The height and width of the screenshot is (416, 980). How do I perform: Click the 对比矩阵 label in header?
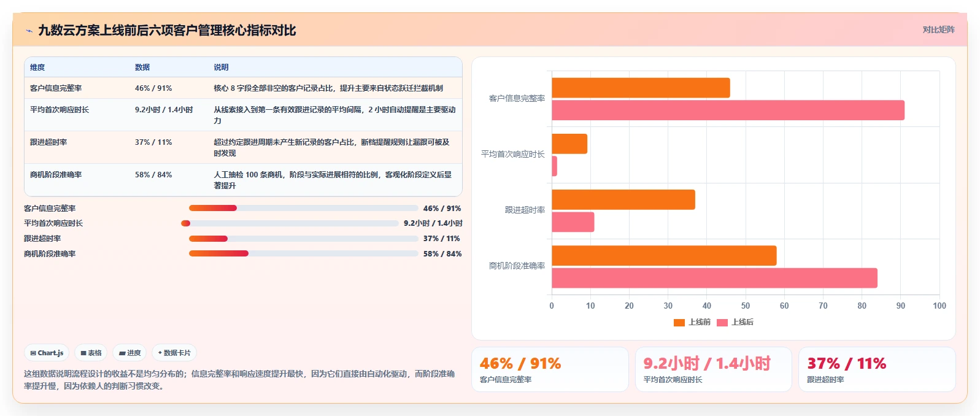coord(938,29)
